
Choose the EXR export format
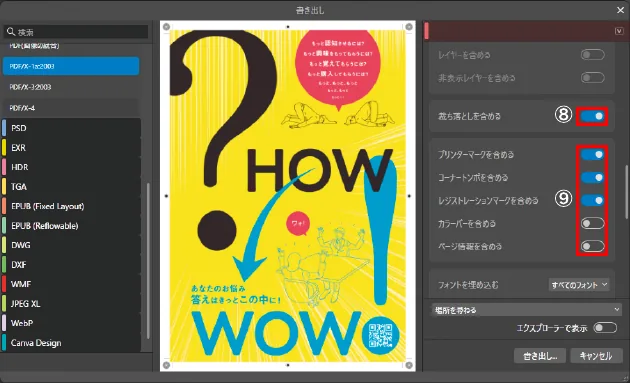71,148
